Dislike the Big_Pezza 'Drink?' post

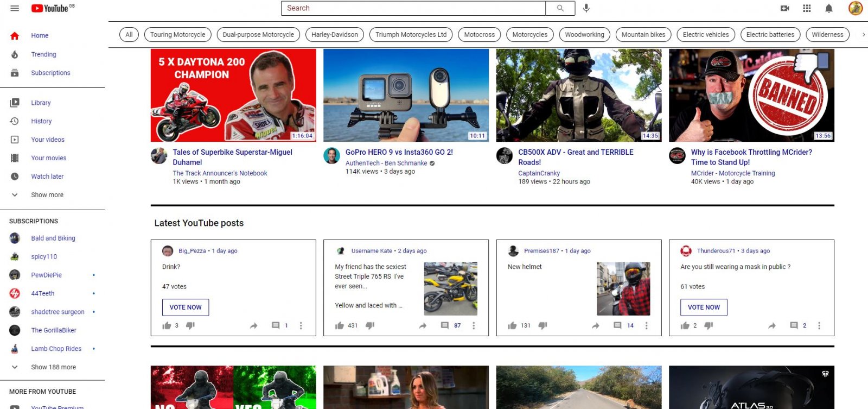[190, 325]
